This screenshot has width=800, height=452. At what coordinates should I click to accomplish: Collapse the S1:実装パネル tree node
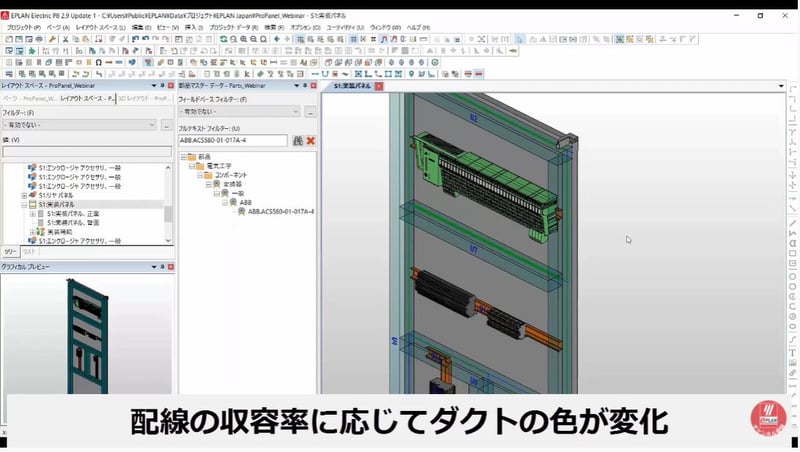coord(24,205)
